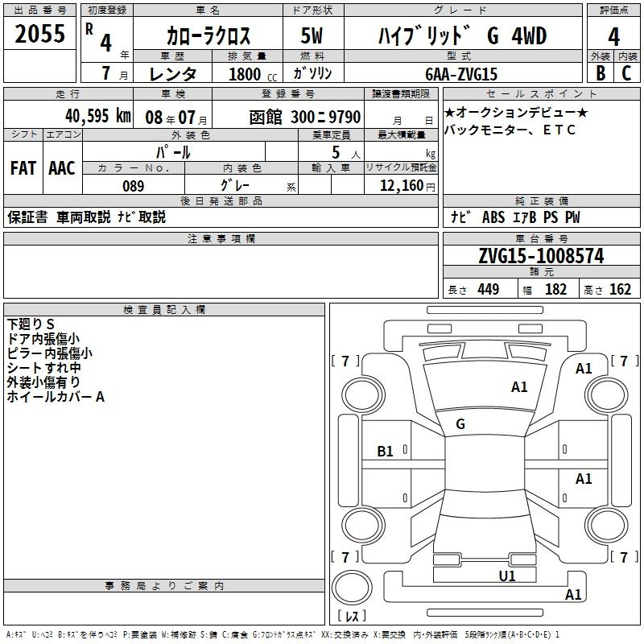Select the interior color グレー

click(235, 185)
